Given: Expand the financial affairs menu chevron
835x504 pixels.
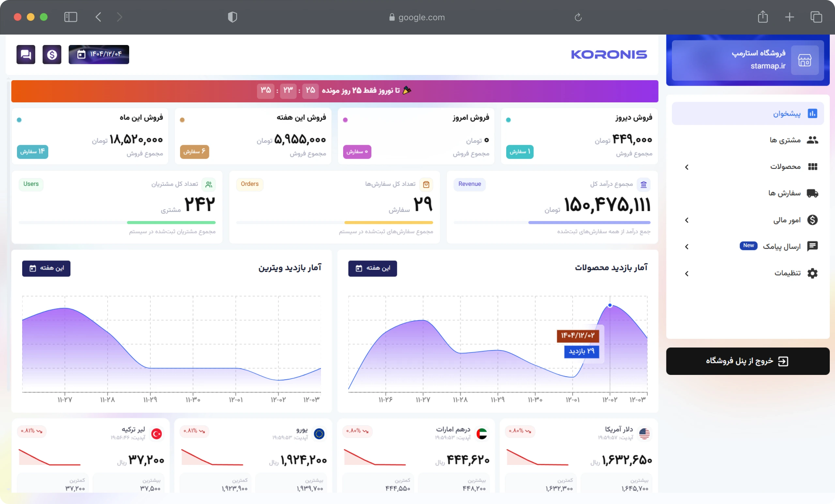Looking at the screenshot, I should (687, 220).
